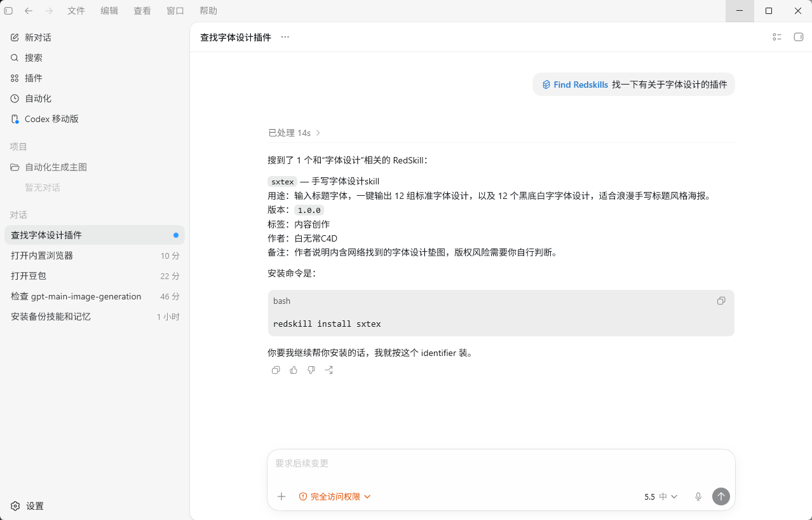Image resolution: width=812 pixels, height=520 pixels.
Task: Open the 插件 page
Action: tap(95, 78)
